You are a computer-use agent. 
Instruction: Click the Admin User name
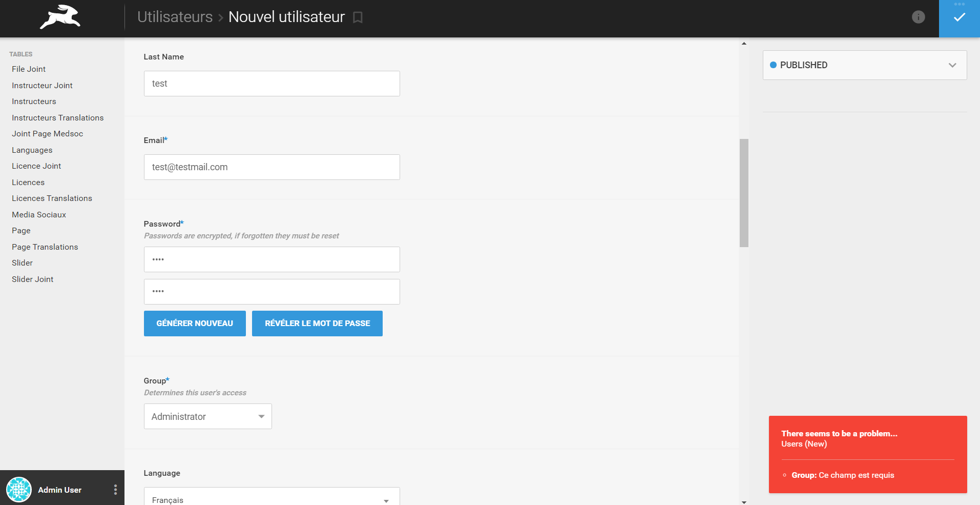coord(59,490)
